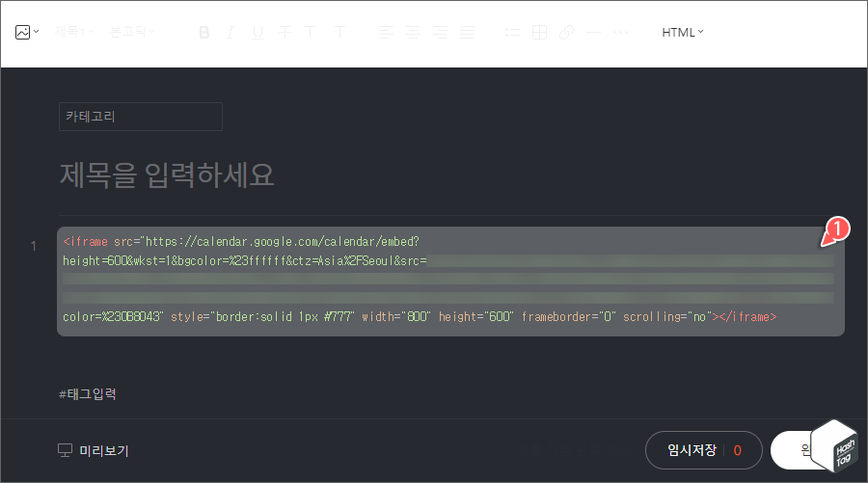This screenshot has width=868, height=483.
Task: Click the text 'frameborder="0"'
Action: point(568,316)
